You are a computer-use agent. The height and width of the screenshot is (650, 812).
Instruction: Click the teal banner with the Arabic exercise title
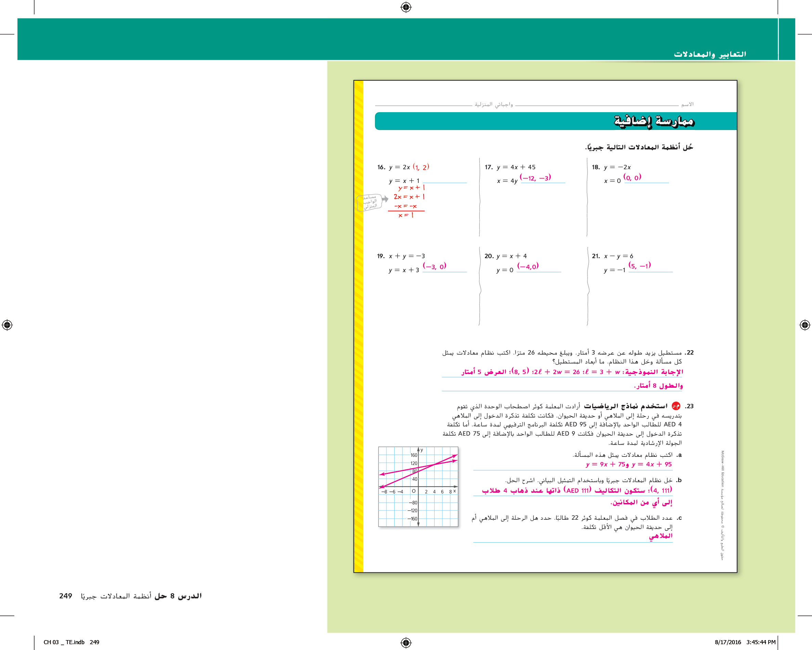pyautogui.click(x=555, y=121)
